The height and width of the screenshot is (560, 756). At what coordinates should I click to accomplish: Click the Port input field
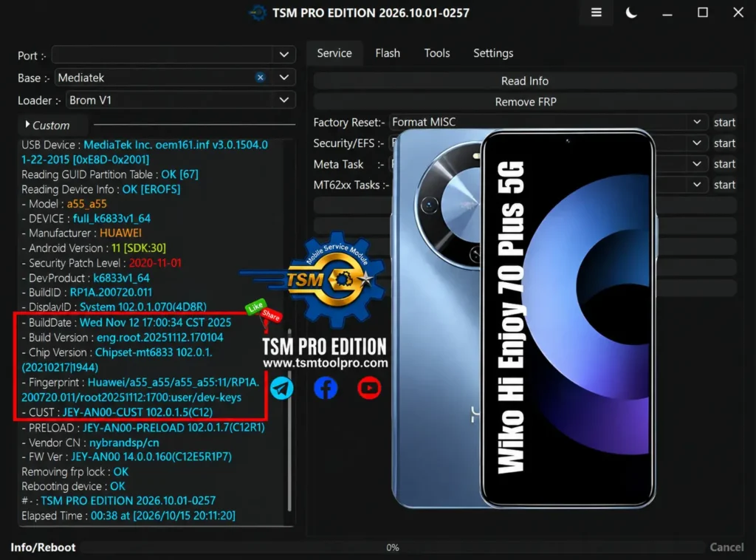click(x=164, y=55)
